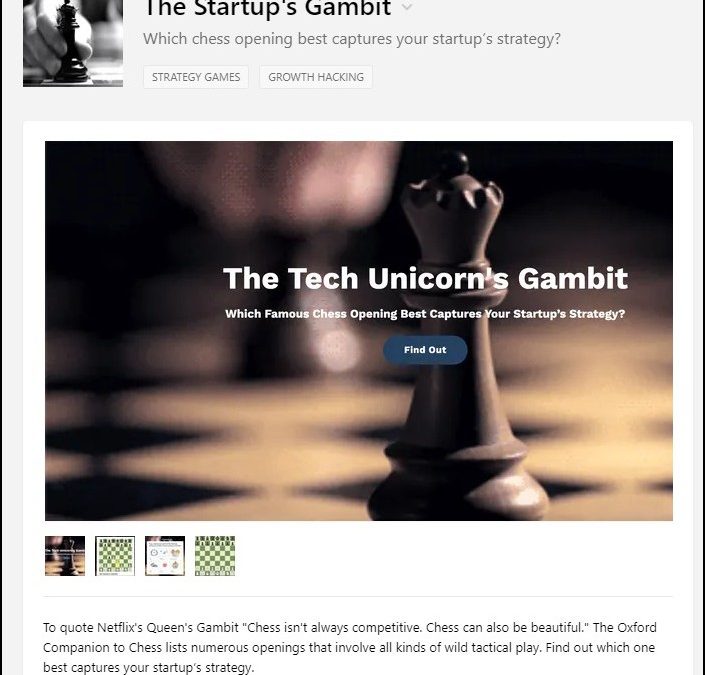Open the chess piece product logo image
Screen dimensions: 705x675
[x=73, y=43]
